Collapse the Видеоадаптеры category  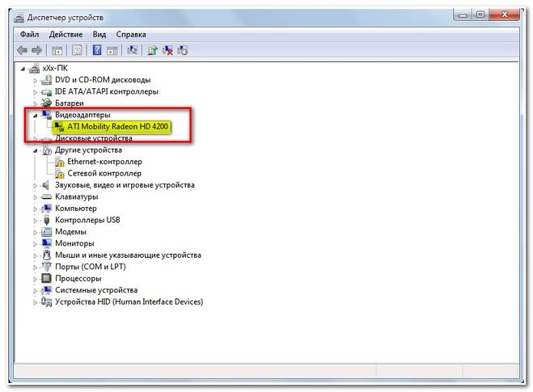tap(35, 115)
